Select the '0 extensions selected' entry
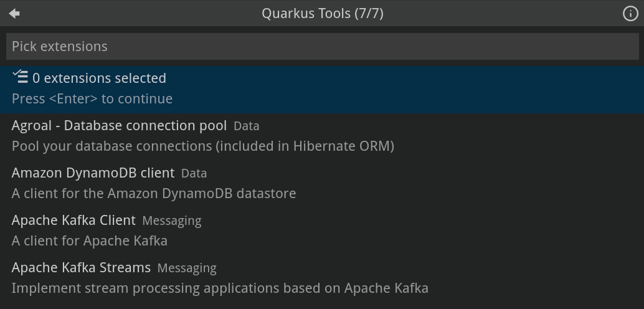The height and width of the screenshot is (309, 644). pos(322,88)
